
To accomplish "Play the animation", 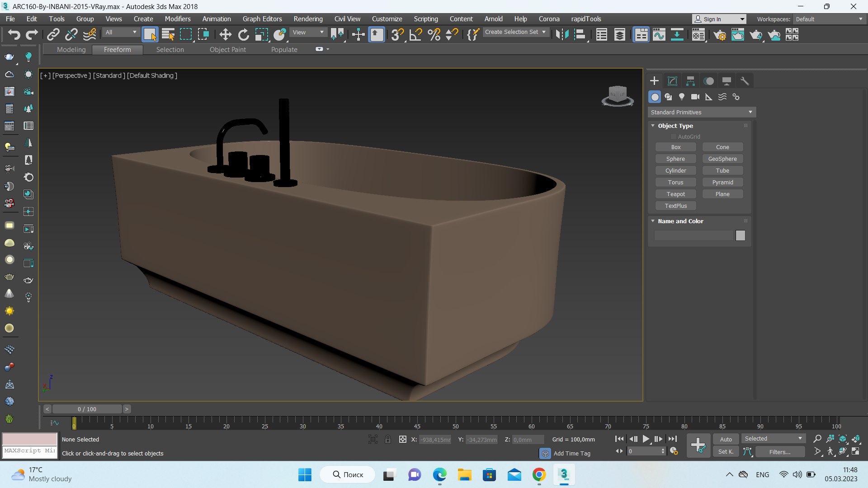I will pos(646,439).
